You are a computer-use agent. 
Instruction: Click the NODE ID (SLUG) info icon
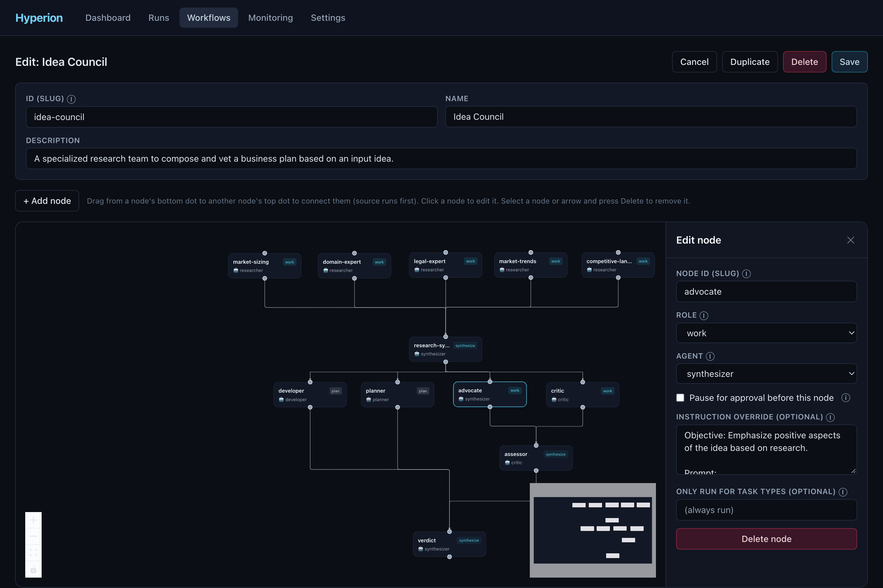[x=746, y=274]
